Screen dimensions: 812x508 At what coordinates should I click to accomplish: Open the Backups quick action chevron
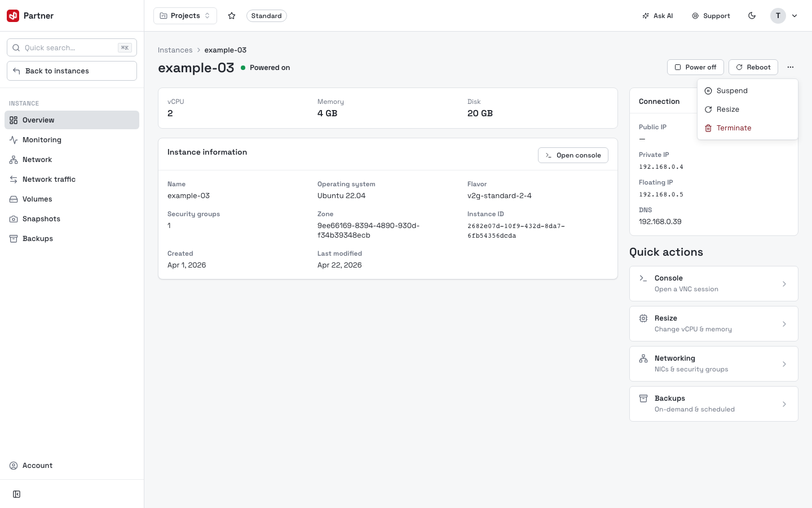pos(784,404)
